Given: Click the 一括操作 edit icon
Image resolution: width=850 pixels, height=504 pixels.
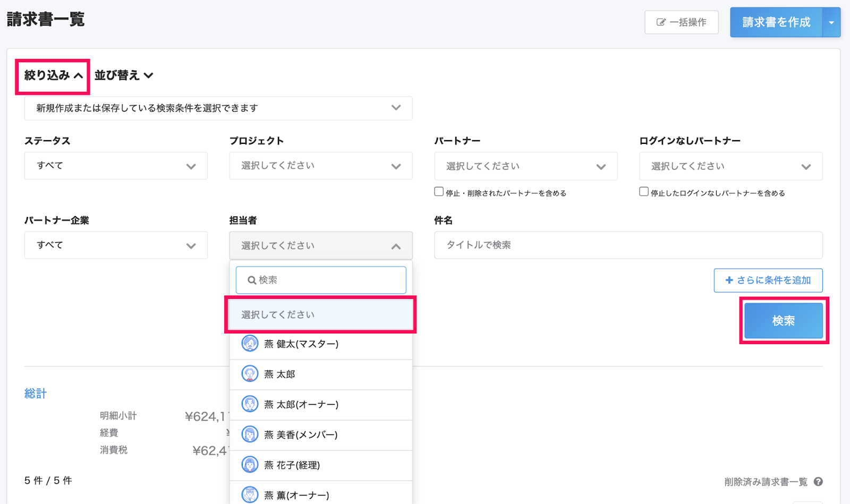Looking at the screenshot, I should pos(661,22).
